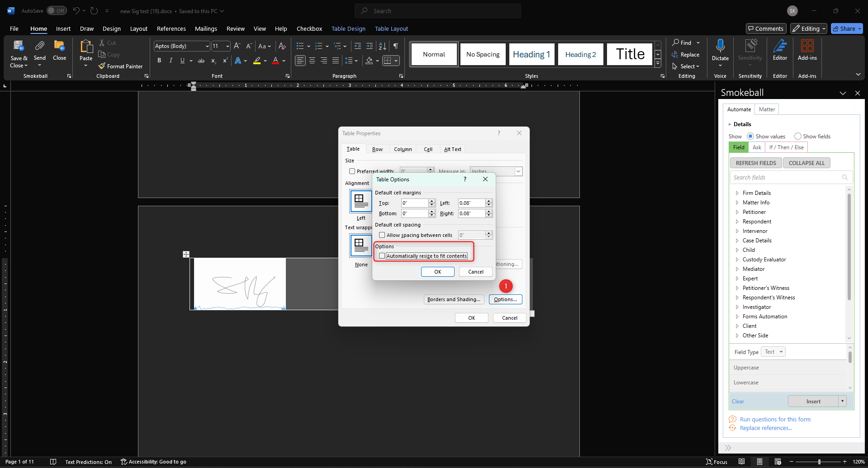Toggle Show/Hide paragraph marks icon

396,46
